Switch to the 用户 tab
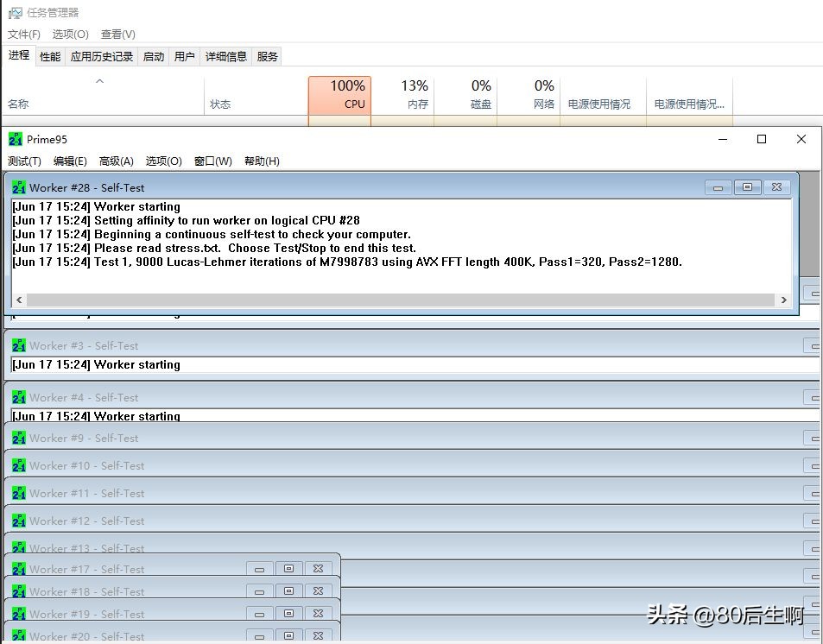The width and height of the screenshot is (823, 644). click(x=184, y=56)
